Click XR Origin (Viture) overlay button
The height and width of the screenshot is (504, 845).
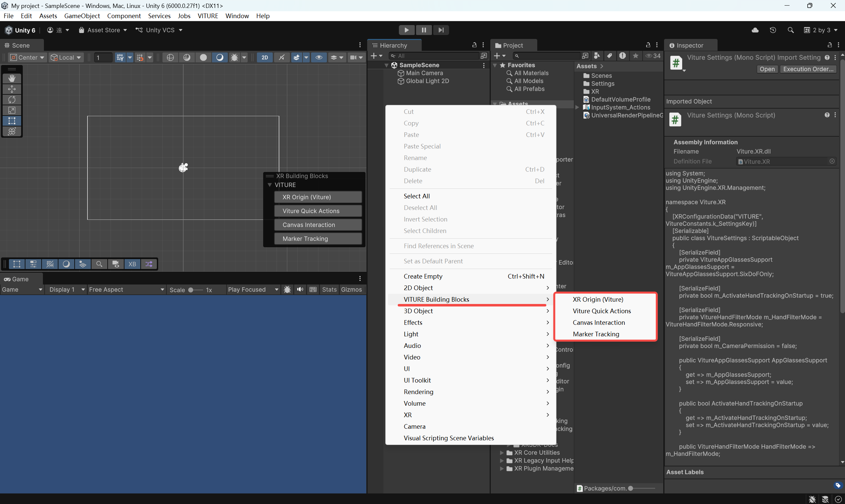pyautogui.click(x=318, y=197)
